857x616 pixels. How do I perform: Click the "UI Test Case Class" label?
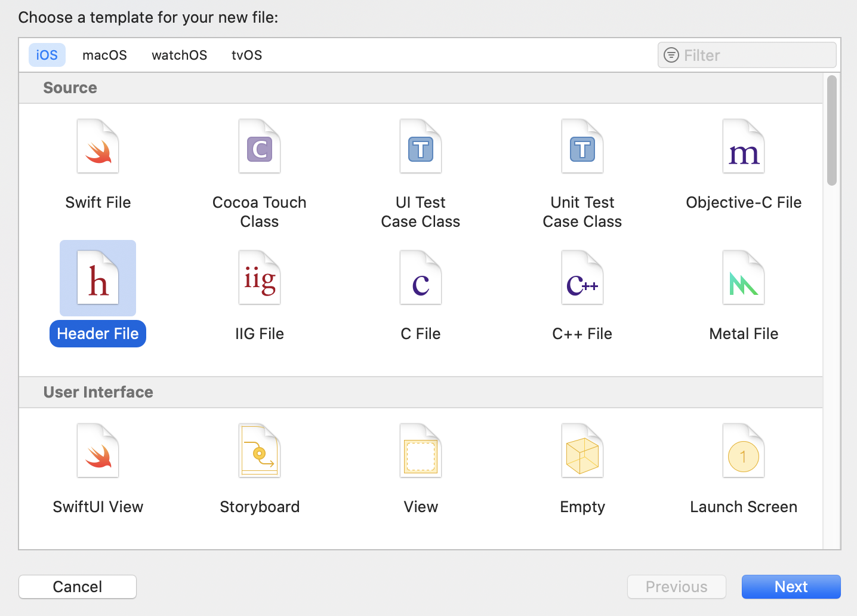pos(421,212)
